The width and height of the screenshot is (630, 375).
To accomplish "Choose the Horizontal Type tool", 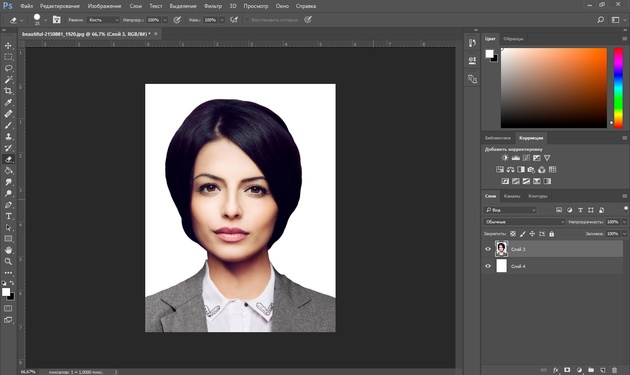I will (x=8, y=216).
